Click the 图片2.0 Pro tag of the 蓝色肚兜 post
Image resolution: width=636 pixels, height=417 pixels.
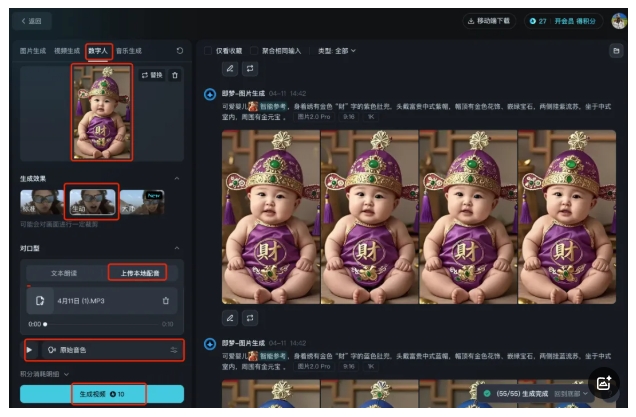[314, 366]
